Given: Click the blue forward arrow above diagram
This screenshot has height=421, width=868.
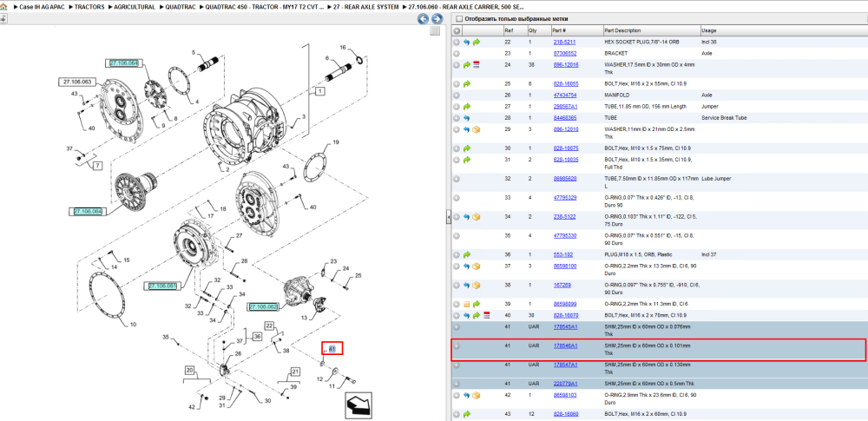Looking at the screenshot, I should point(437,19).
